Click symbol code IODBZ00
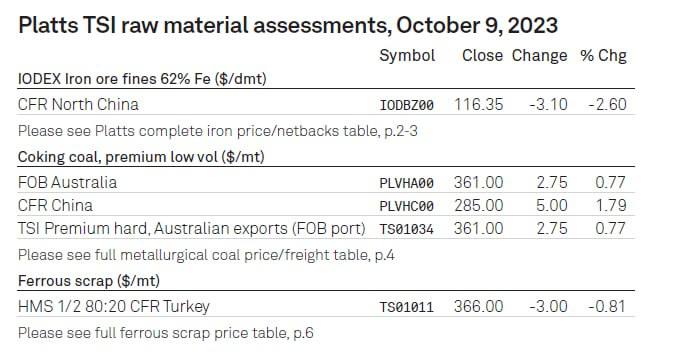 pyautogui.click(x=407, y=105)
